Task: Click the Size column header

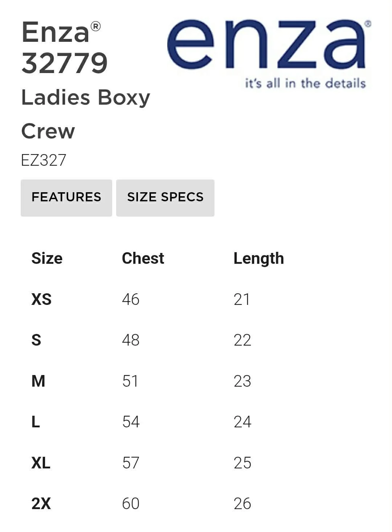Action: pyautogui.click(x=47, y=258)
